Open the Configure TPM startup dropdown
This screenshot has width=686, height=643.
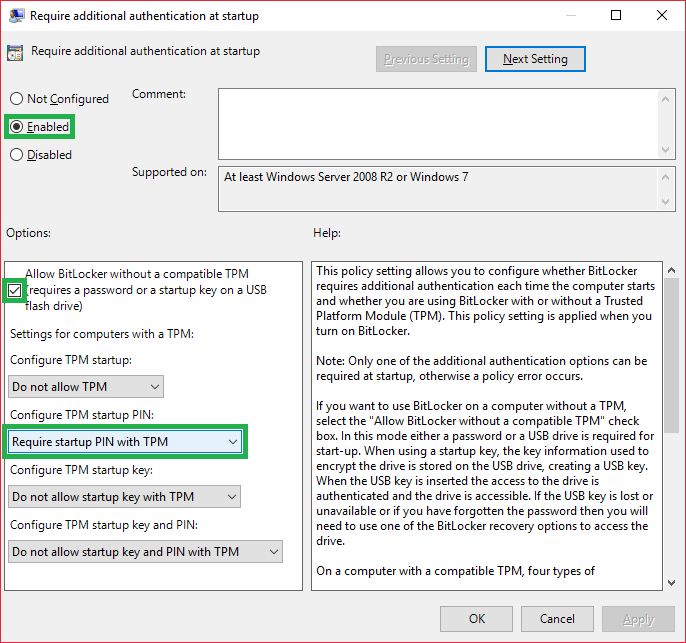tap(86, 387)
